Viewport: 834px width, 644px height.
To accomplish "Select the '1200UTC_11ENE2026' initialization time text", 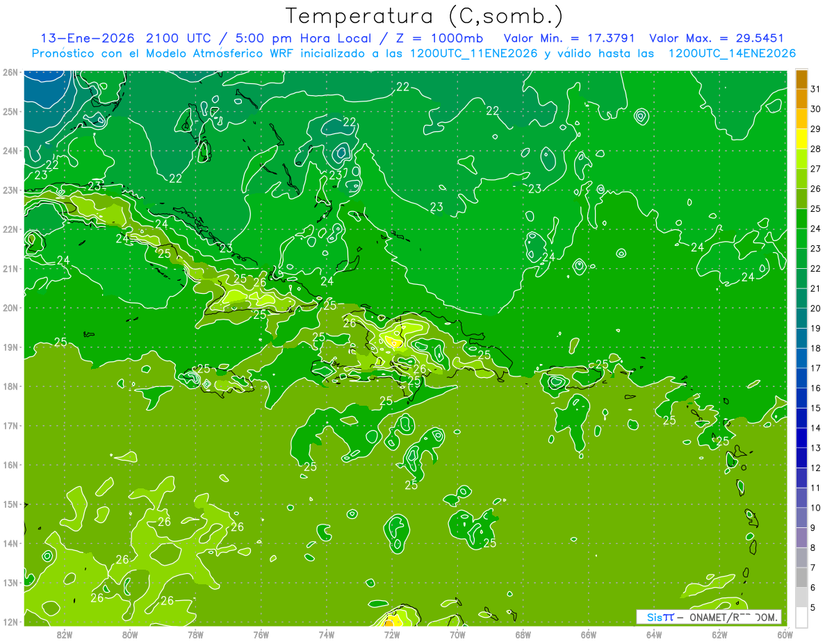I will pyautogui.click(x=474, y=53).
